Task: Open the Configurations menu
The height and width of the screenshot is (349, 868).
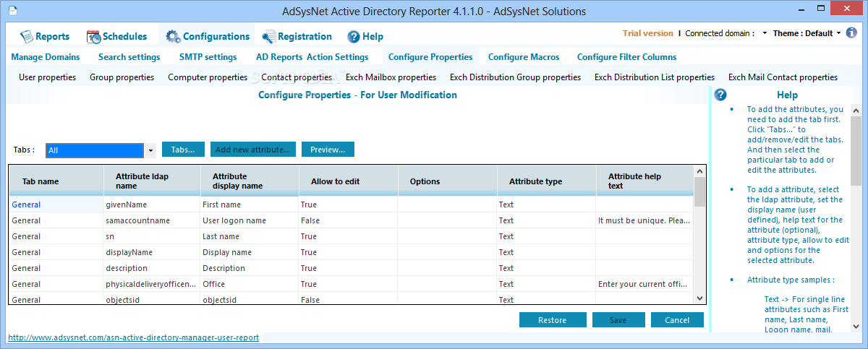Action: click(x=208, y=36)
